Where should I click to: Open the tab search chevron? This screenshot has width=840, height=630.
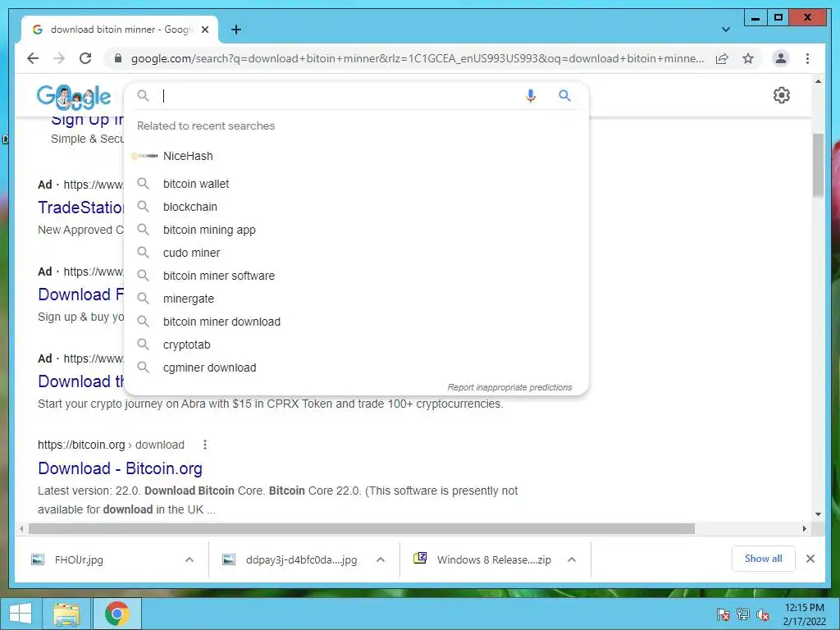[x=726, y=30]
